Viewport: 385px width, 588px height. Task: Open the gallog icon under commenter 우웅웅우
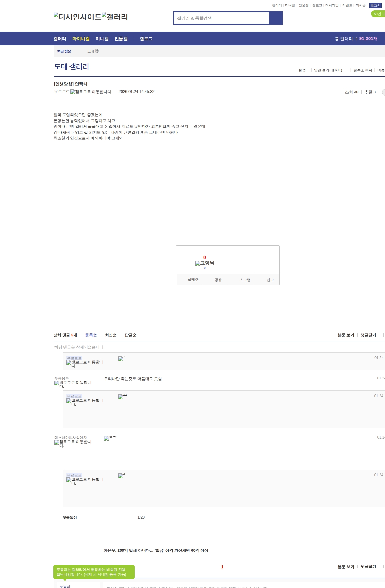[x=73, y=384]
